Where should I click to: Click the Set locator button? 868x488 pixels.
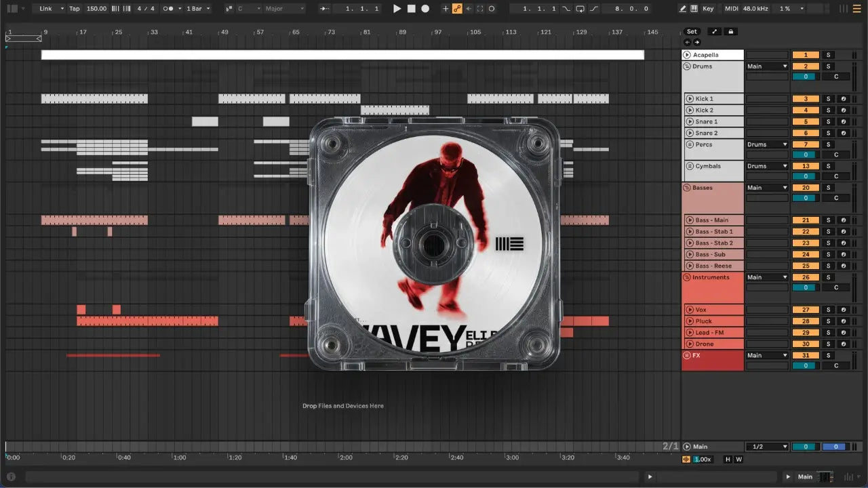[692, 32]
